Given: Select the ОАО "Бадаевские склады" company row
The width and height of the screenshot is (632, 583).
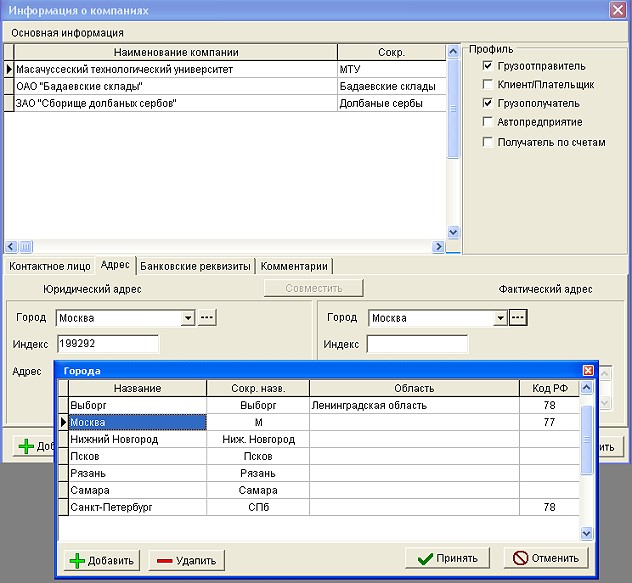Looking at the screenshot, I should click(175, 86).
